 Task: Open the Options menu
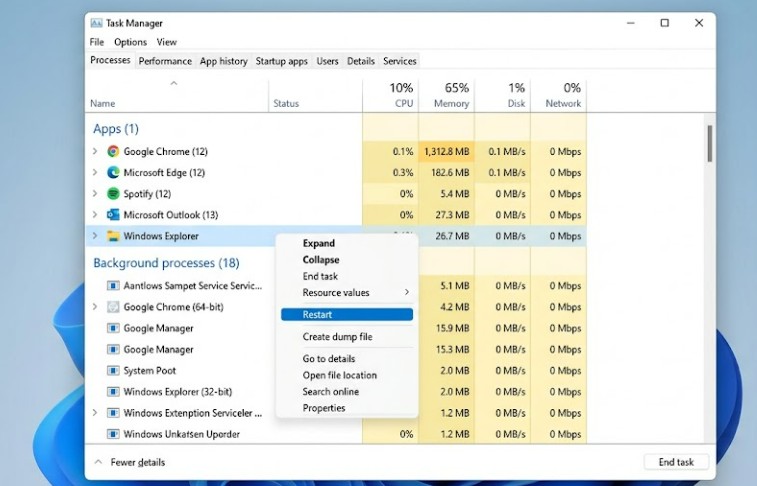pyautogui.click(x=130, y=42)
